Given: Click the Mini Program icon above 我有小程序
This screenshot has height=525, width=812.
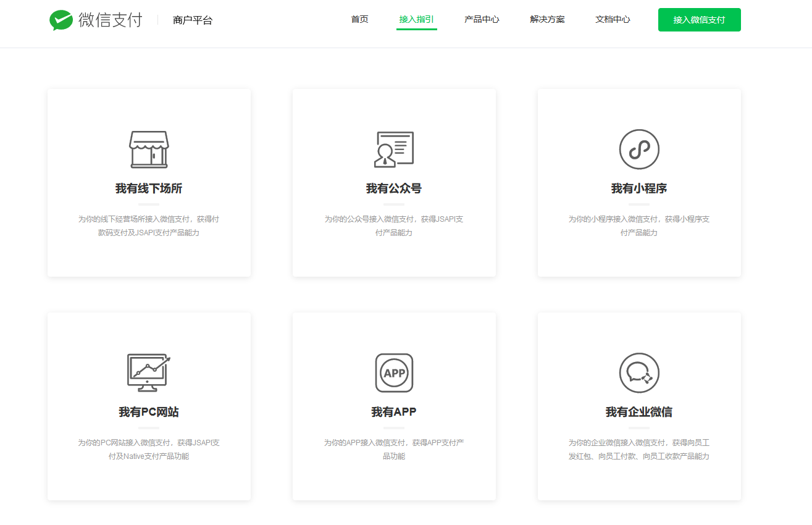Looking at the screenshot, I should [x=638, y=149].
